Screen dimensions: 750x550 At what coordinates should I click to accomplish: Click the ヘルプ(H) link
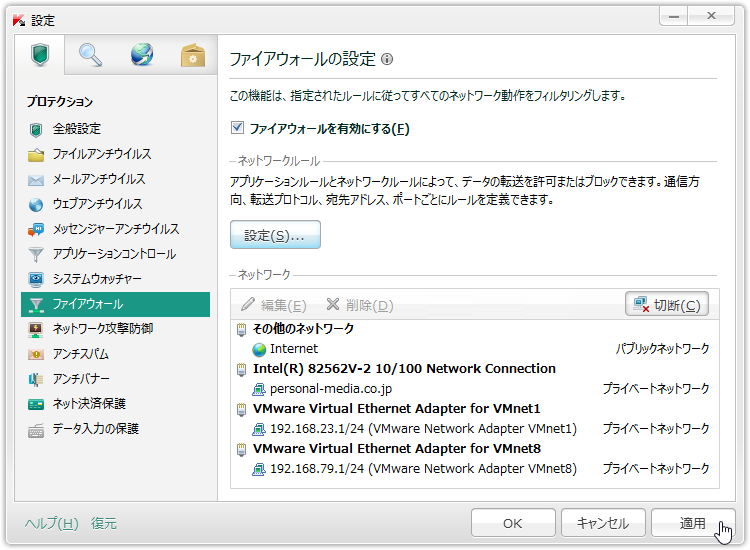point(52,523)
